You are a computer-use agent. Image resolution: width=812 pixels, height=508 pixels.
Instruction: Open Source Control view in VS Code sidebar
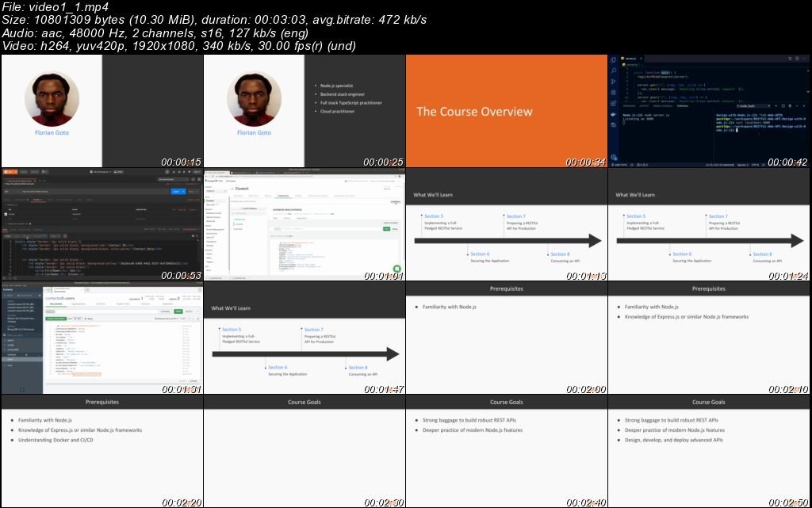point(612,82)
